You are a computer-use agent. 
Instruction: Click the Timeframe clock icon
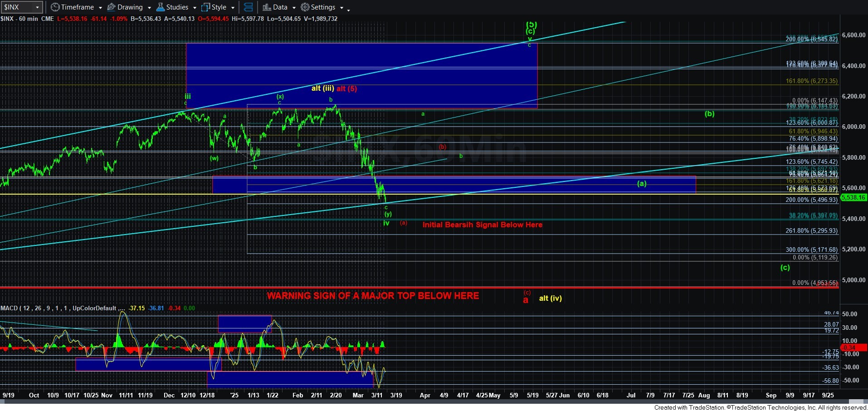tap(55, 7)
